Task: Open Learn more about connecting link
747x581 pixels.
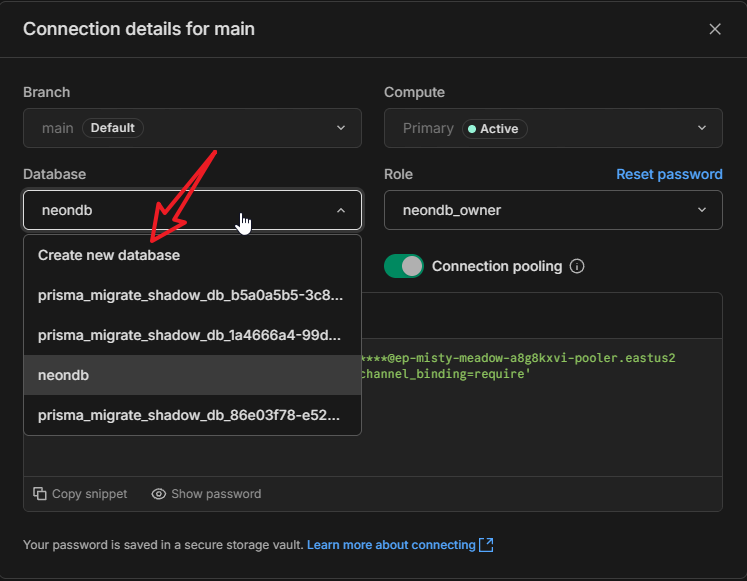Action: click(391, 545)
